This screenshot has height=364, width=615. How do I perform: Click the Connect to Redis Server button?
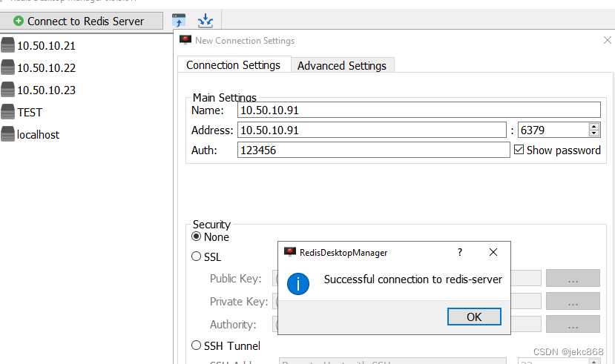pyautogui.click(x=81, y=21)
